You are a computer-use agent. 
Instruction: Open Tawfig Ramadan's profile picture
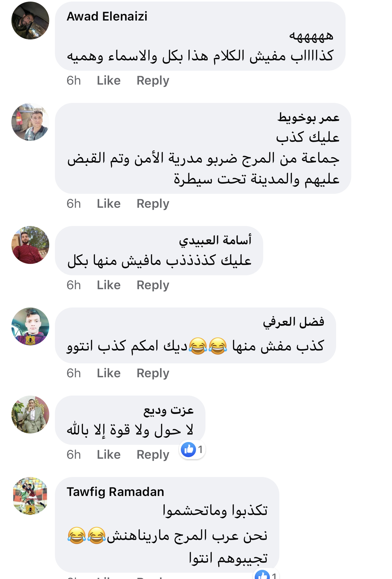30,496
